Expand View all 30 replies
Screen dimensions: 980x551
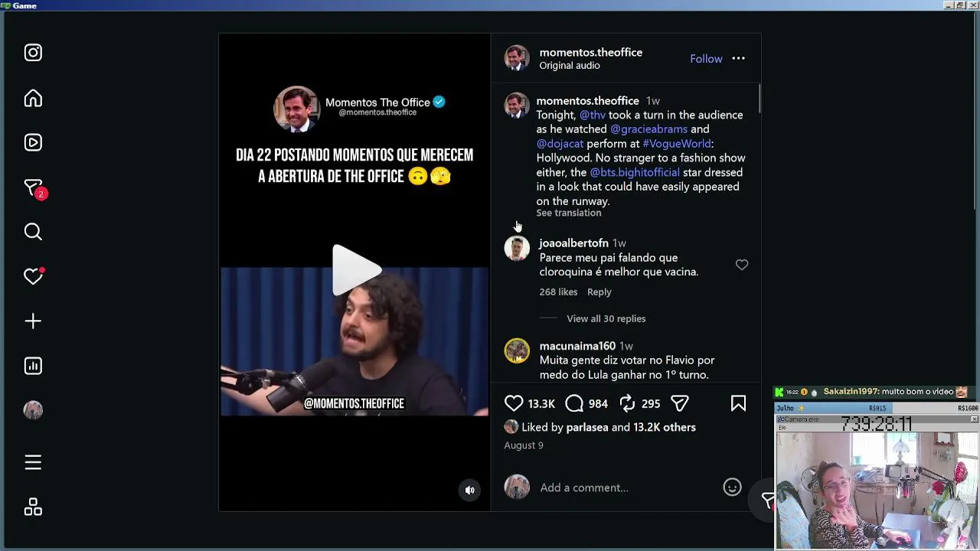point(606,319)
